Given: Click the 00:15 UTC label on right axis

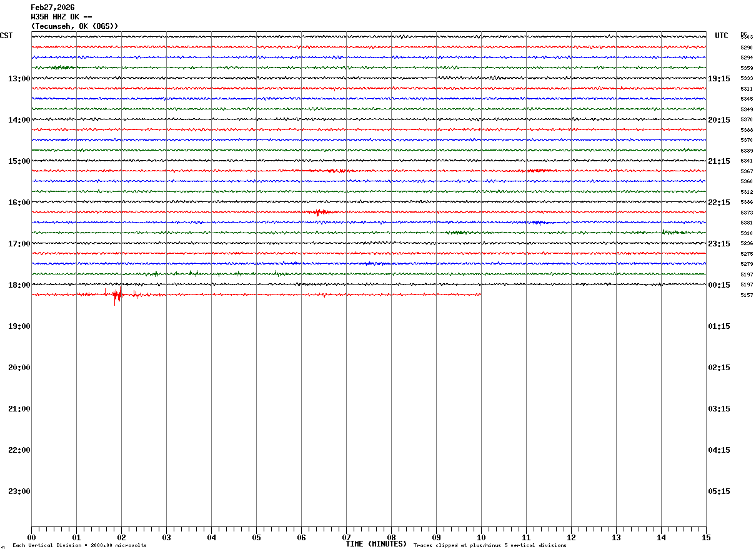Looking at the screenshot, I should pos(719,285).
